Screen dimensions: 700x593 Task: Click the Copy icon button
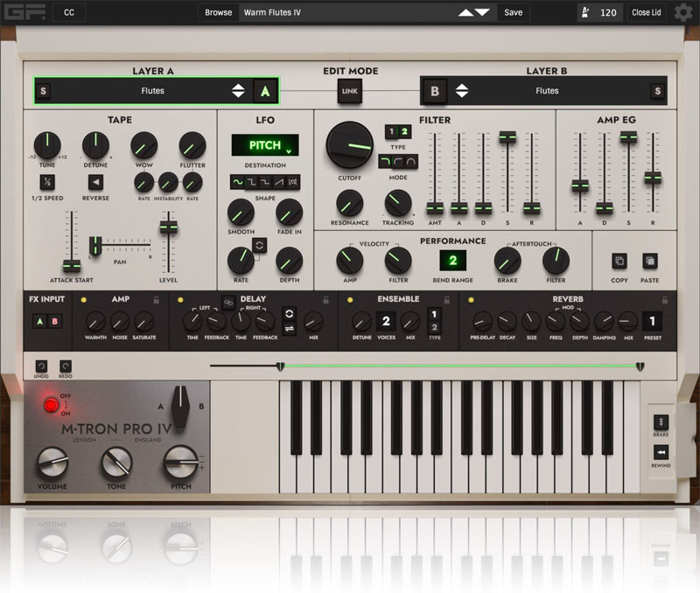tap(619, 261)
